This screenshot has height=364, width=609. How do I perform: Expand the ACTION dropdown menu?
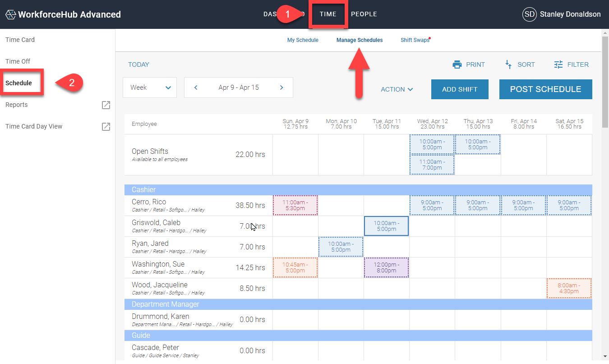[x=397, y=89]
